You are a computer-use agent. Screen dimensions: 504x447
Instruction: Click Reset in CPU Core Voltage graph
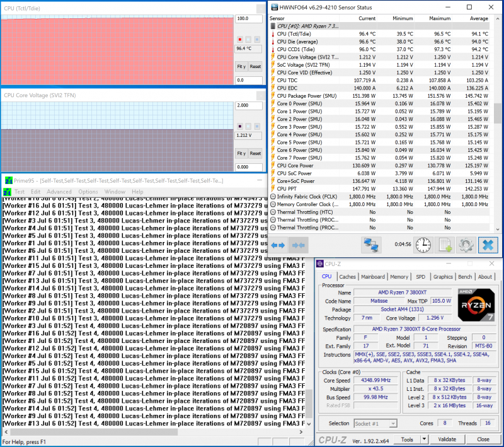point(255,153)
